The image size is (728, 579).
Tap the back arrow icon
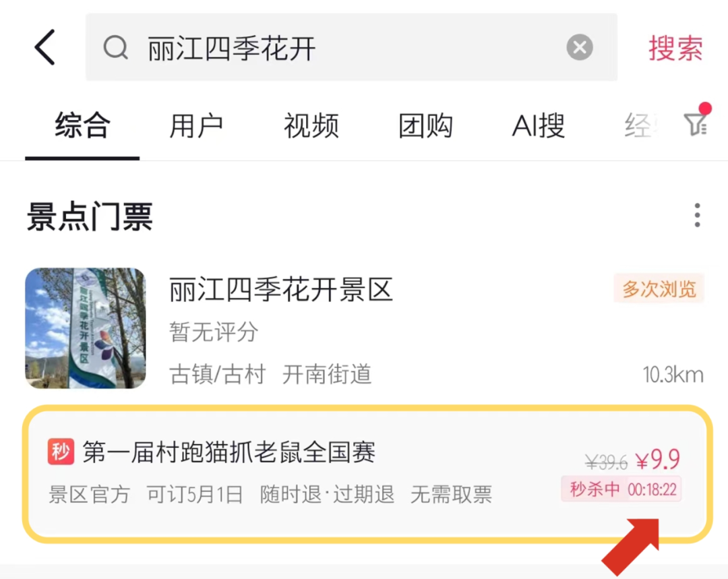tap(45, 47)
